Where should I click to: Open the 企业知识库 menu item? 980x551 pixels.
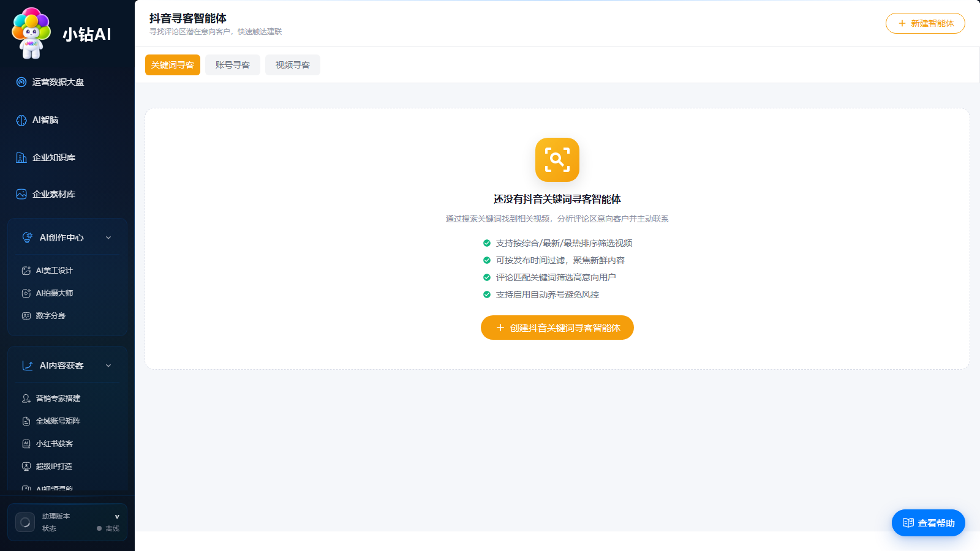[x=67, y=157]
